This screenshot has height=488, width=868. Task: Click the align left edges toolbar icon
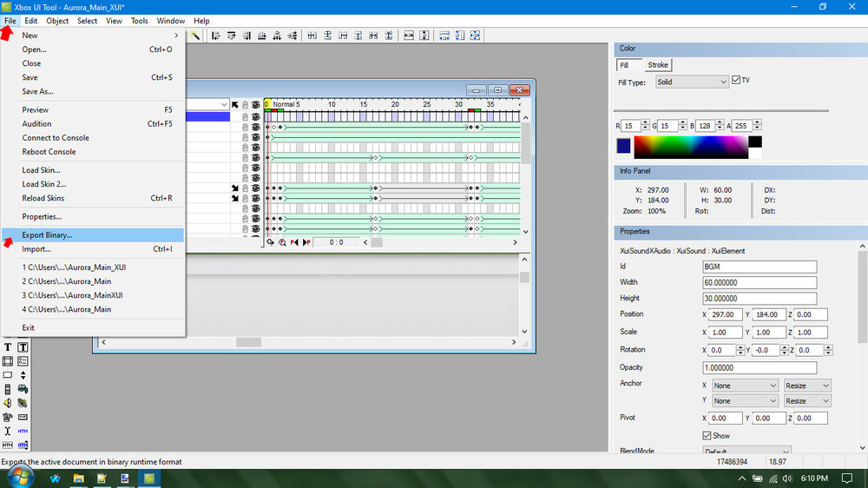pos(216,36)
